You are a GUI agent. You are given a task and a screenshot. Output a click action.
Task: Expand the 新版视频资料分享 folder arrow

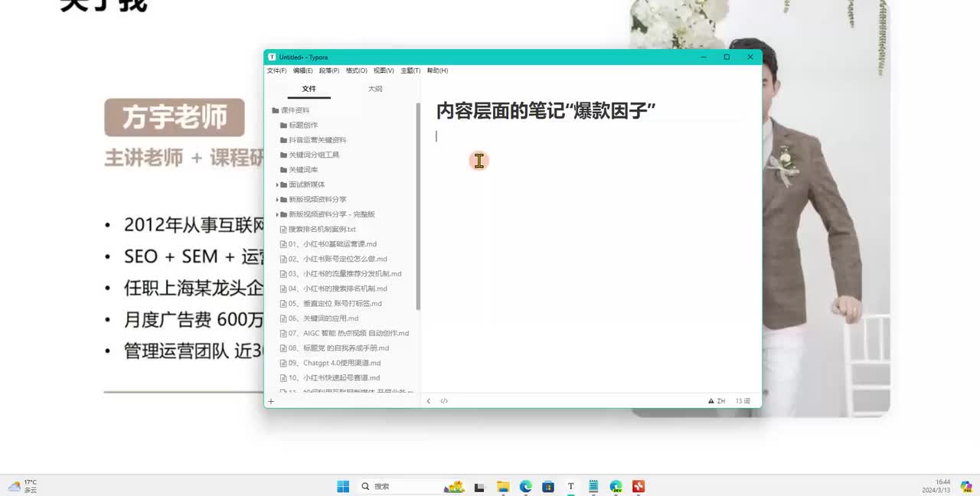[277, 200]
